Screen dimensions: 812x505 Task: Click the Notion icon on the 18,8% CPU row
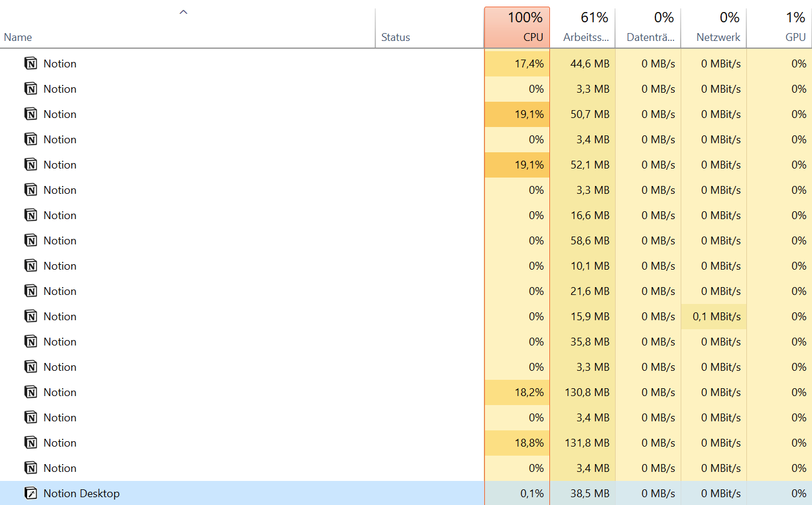point(31,442)
